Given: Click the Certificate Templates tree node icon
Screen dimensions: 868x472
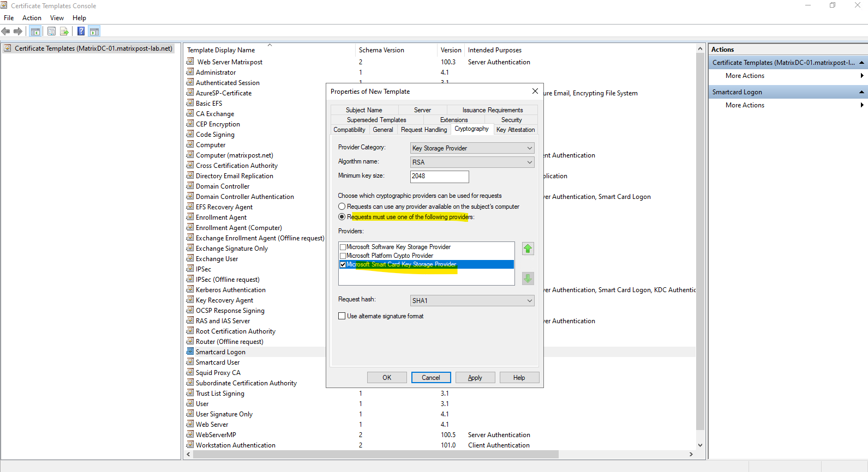Looking at the screenshot, I should point(8,49).
